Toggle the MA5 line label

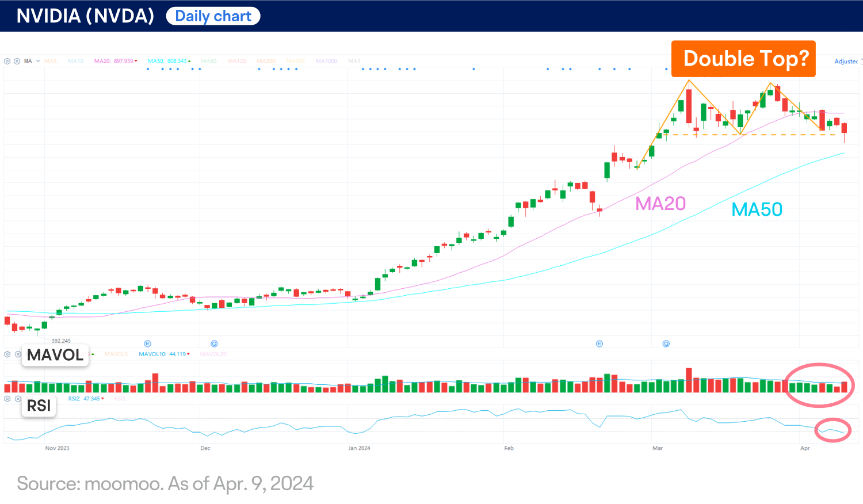pos(51,61)
